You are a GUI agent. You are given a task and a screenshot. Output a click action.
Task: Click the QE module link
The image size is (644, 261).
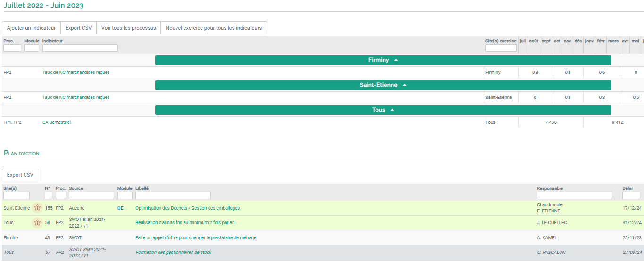coord(120,208)
